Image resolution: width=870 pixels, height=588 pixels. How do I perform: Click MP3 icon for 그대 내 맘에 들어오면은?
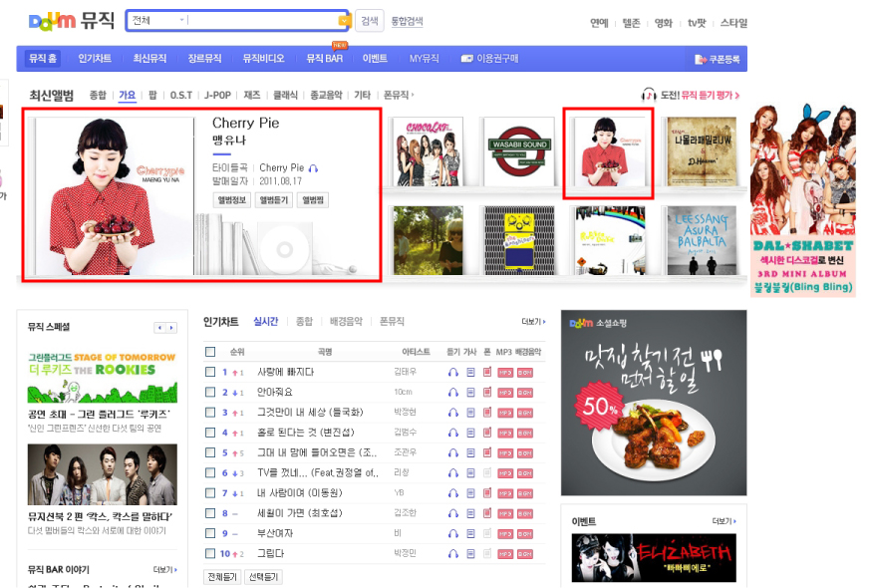[x=505, y=453]
